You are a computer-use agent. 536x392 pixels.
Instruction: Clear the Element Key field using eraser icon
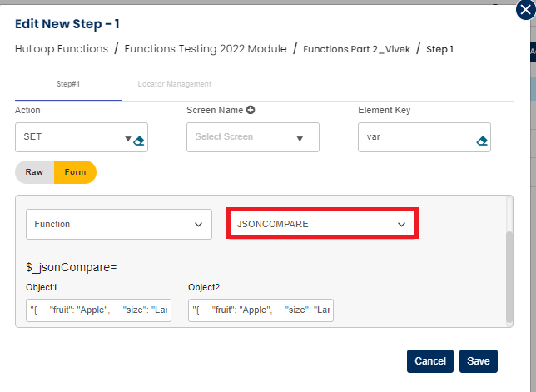point(482,141)
